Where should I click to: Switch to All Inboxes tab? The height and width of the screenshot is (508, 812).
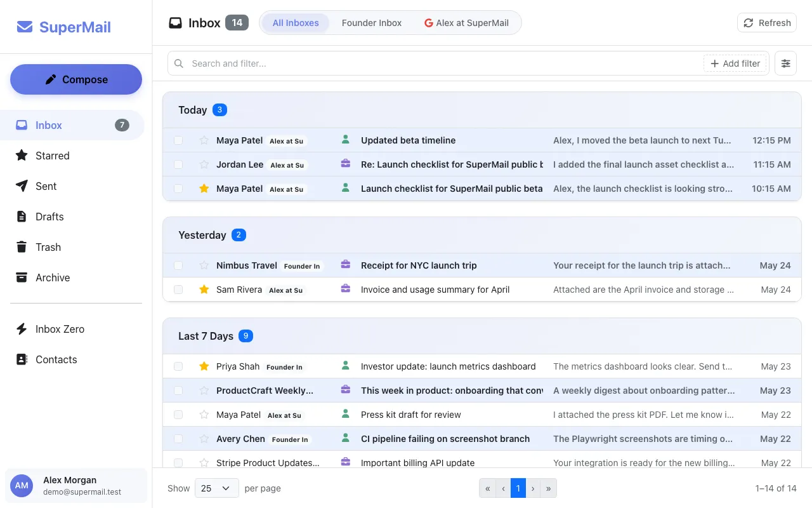pyautogui.click(x=296, y=23)
